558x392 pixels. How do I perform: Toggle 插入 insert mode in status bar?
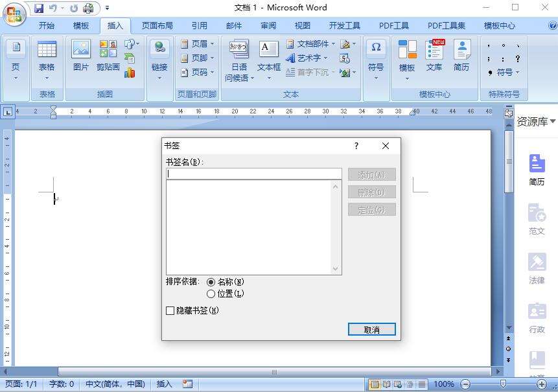click(164, 384)
